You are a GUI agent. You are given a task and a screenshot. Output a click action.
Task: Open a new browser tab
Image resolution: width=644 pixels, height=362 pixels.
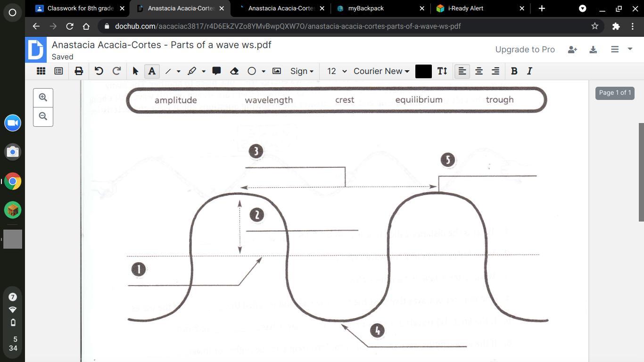point(542,8)
